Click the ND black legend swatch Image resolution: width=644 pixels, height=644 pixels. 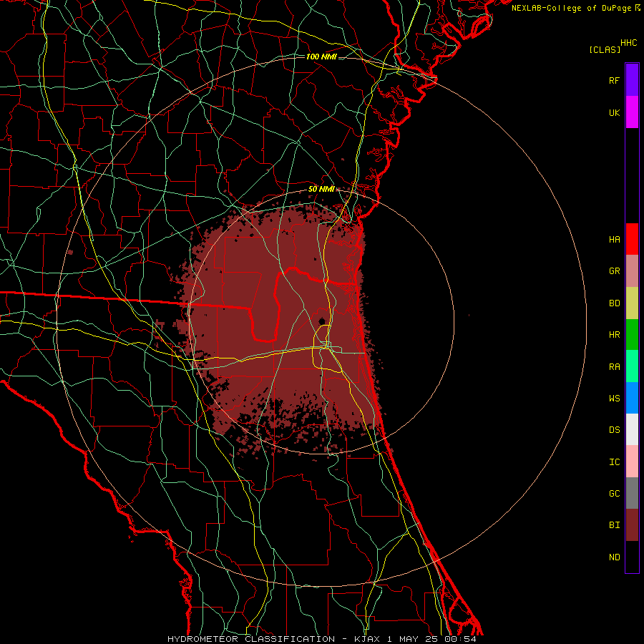(632, 557)
